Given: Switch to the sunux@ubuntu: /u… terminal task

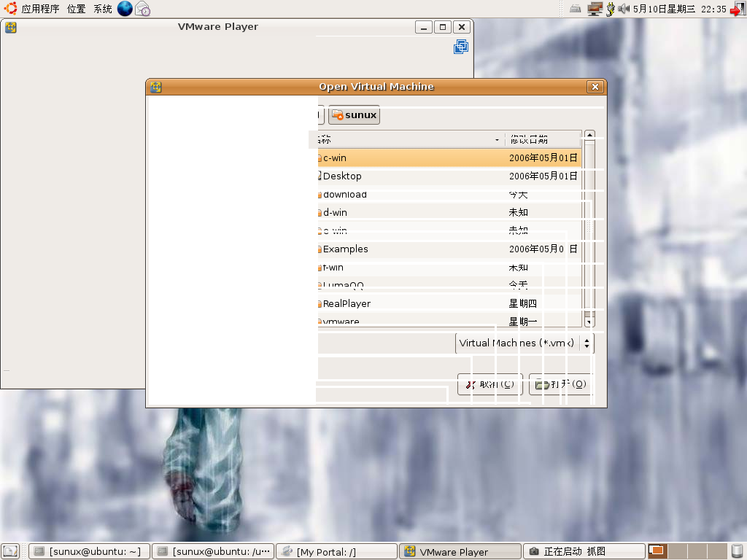Looking at the screenshot, I should click(x=213, y=551).
